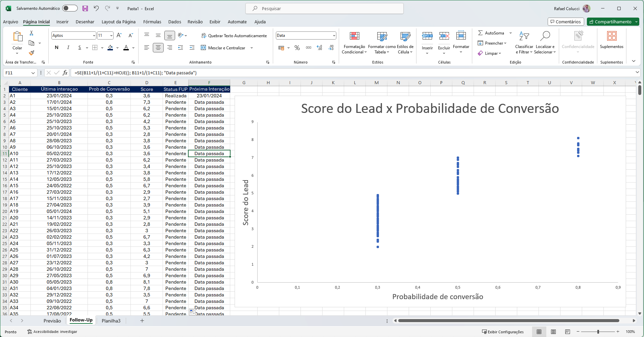
Task: Click the Comentários button
Action: (566, 22)
